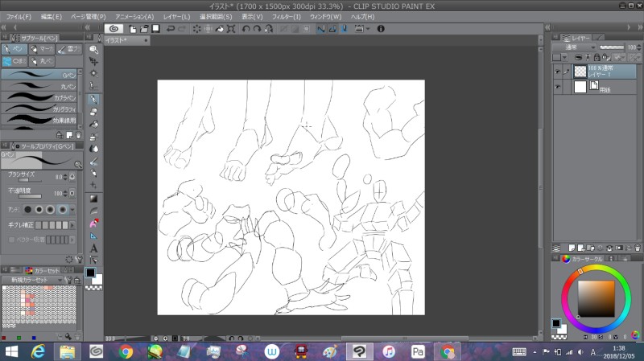Choose the no anti-aliasing option

(x=27, y=210)
